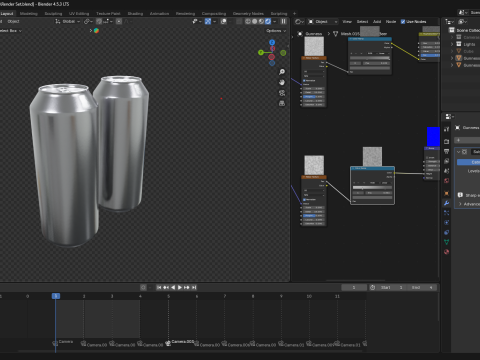480x360 pixels.
Task: Collapse the subdivision modifier panel
Action: (x=459, y=152)
